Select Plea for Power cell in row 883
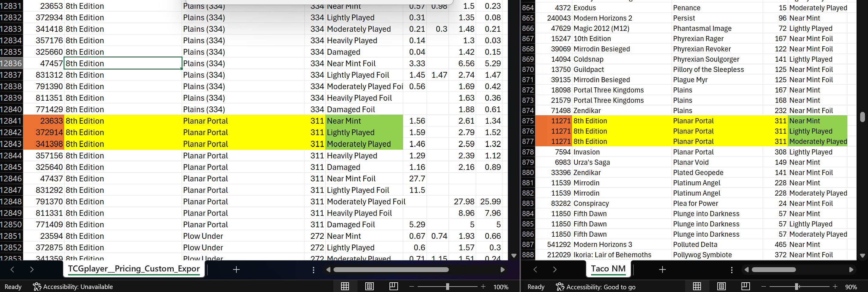868x292 pixels. click(x=717, y=203)
